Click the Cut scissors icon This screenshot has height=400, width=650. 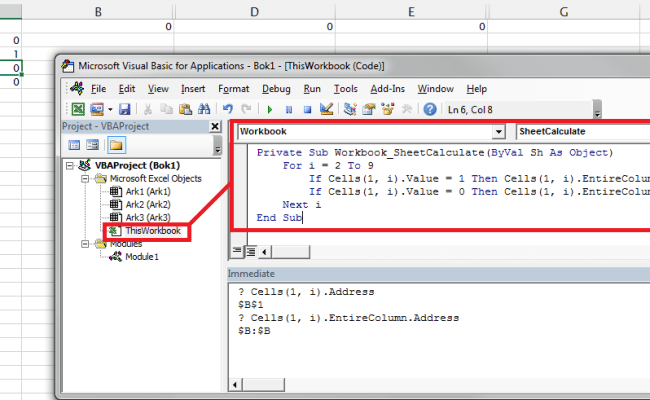tap(148, 109)
